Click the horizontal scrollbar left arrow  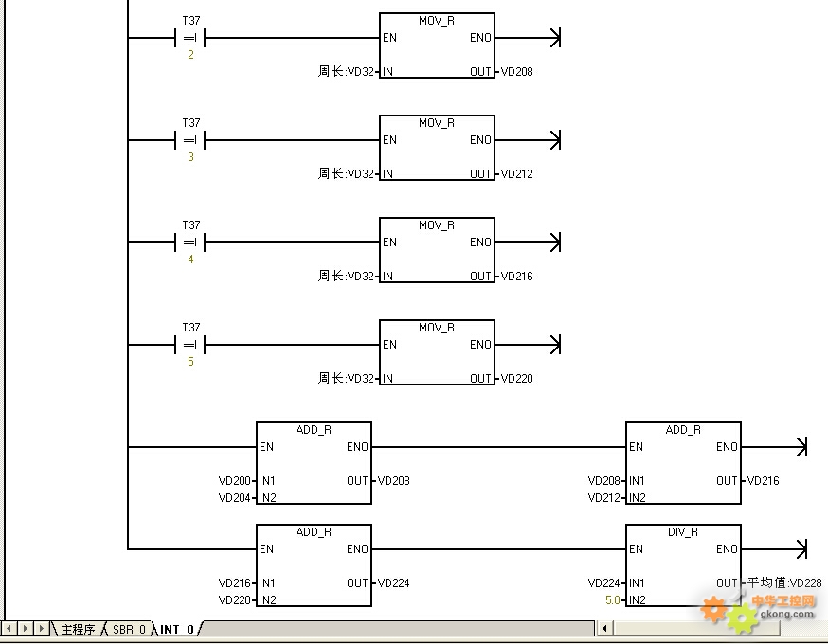coord(604,629)
